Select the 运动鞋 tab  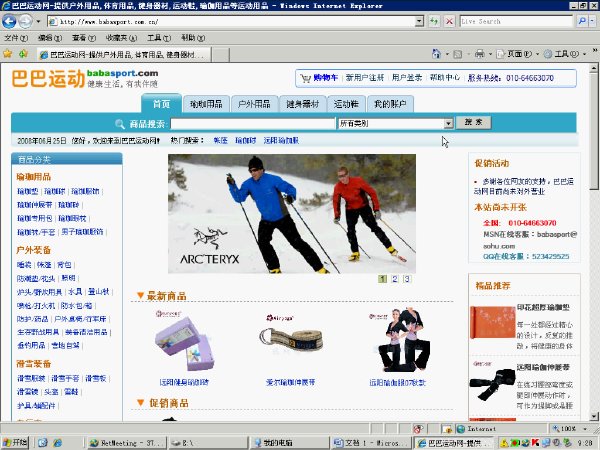pos(346,104)
